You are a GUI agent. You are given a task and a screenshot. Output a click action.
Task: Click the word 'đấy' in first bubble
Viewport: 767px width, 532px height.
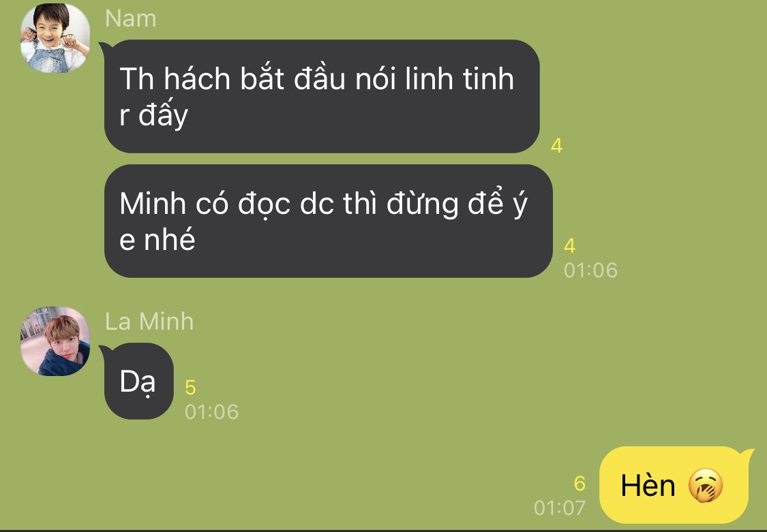click(x=163, y=115)
